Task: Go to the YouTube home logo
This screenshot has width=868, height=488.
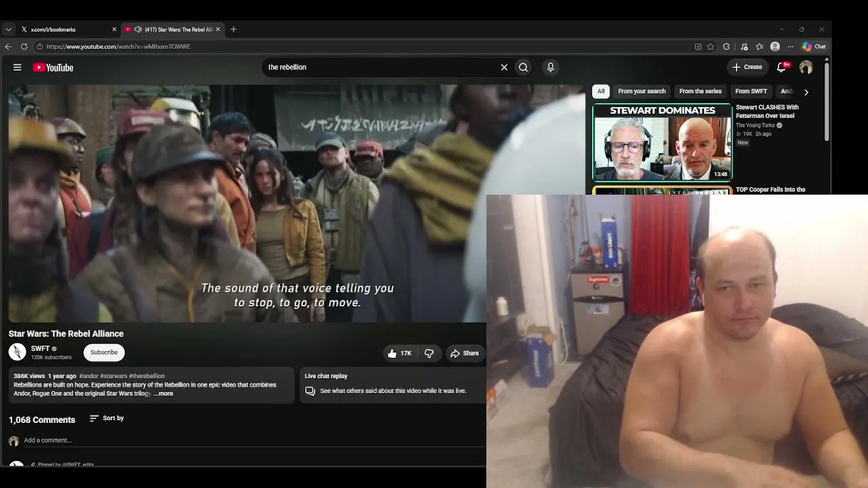Action: pos(53,67)
